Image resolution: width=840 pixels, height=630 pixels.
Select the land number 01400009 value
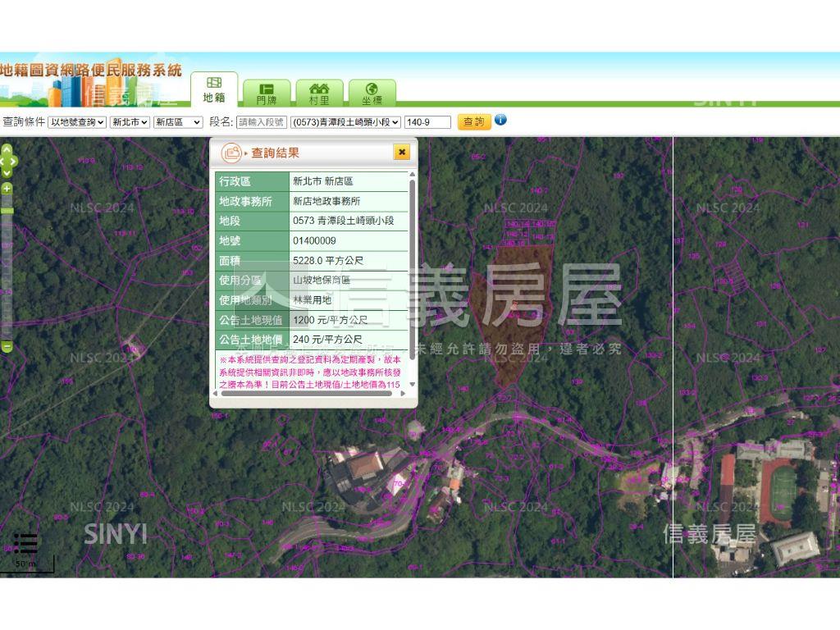click(314, 240)
